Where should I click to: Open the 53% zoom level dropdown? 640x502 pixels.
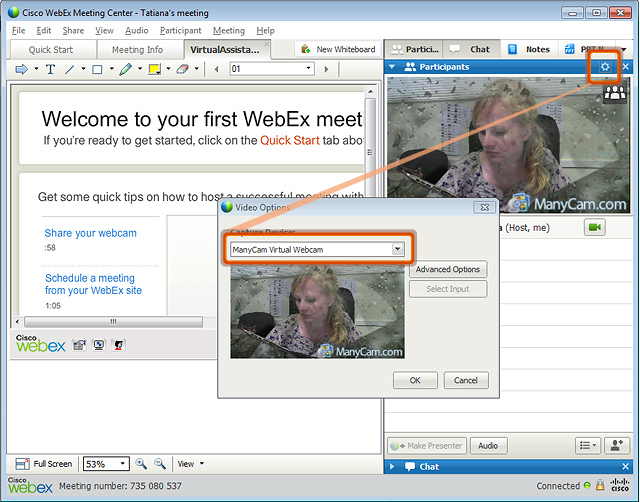click(106, 464)
